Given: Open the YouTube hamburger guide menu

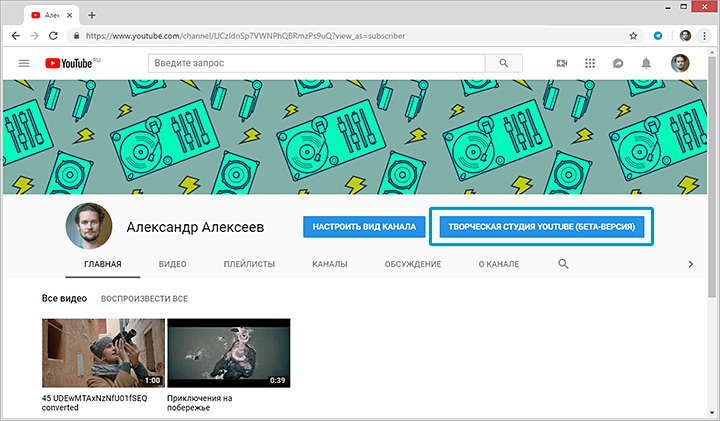Looking at the screenshot, I should [x=24, y=63].
